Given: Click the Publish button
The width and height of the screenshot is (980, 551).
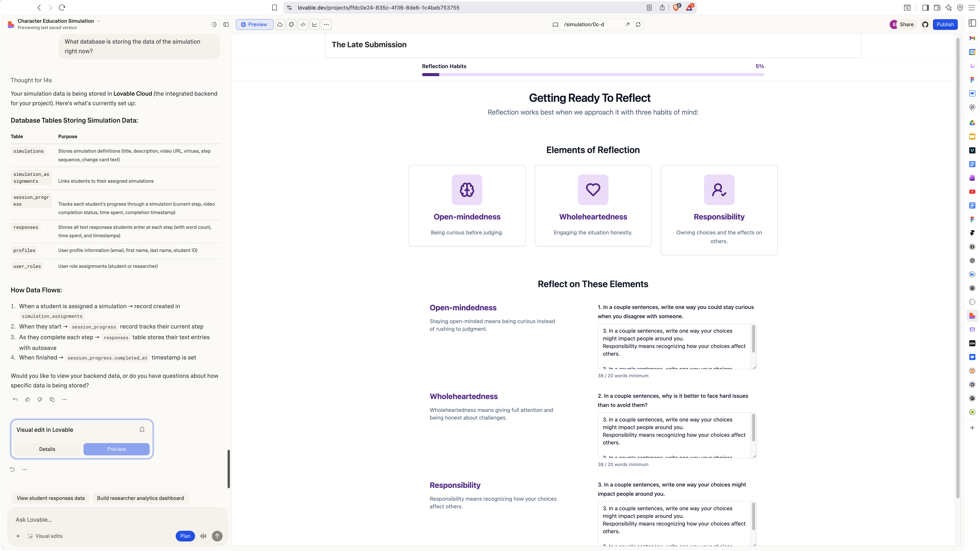Looking at the screenshot, I should (945, 24).
